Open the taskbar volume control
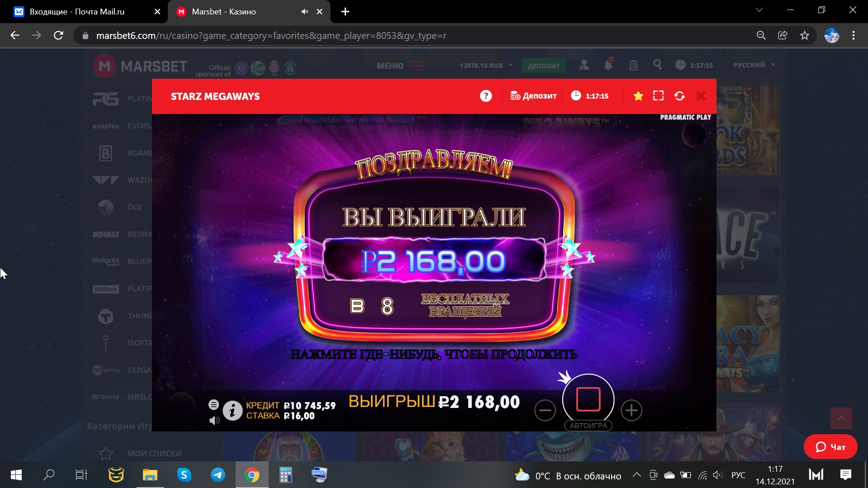Screen dimensions: 868x488 tap(718, 475)
